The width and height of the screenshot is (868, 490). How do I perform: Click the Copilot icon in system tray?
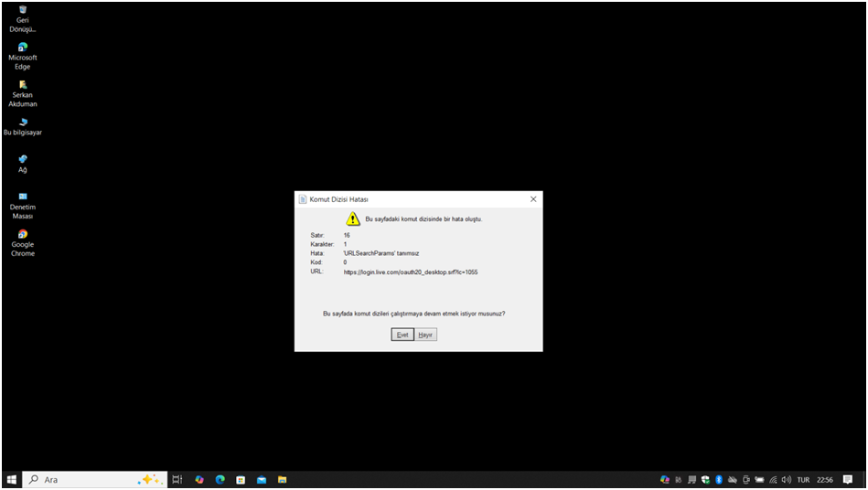tap(665, 480)
